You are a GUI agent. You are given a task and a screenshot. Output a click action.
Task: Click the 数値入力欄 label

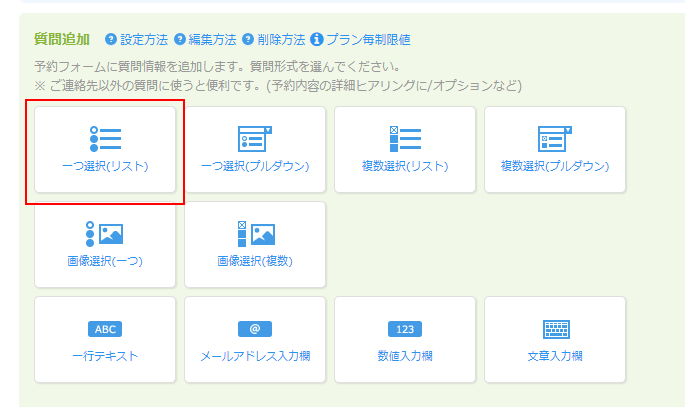click(405, 356)
